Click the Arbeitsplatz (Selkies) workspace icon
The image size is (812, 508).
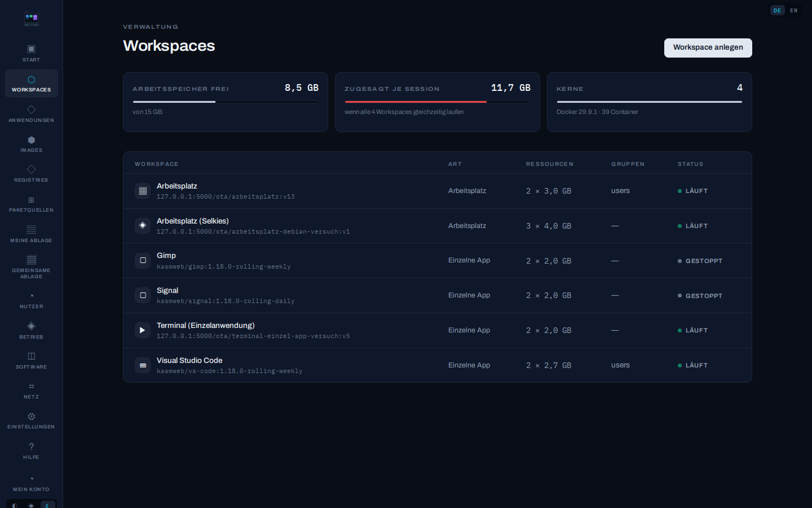(x=143, y=226)
